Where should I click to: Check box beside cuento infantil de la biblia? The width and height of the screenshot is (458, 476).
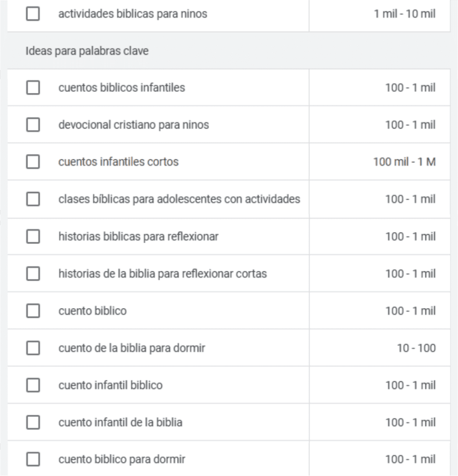click(33, 423)
